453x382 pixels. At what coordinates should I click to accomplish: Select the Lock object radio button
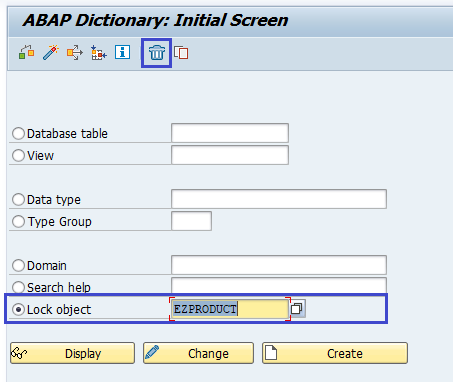point(18,310)
